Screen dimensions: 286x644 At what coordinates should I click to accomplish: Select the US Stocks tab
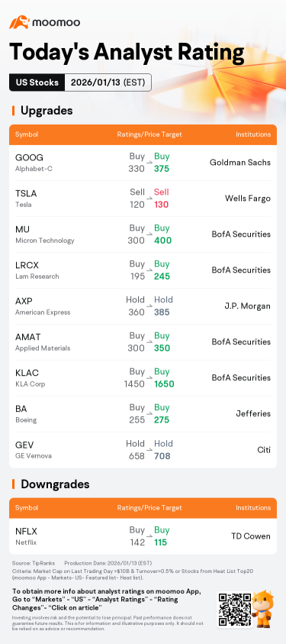click(x=37, y=83)
